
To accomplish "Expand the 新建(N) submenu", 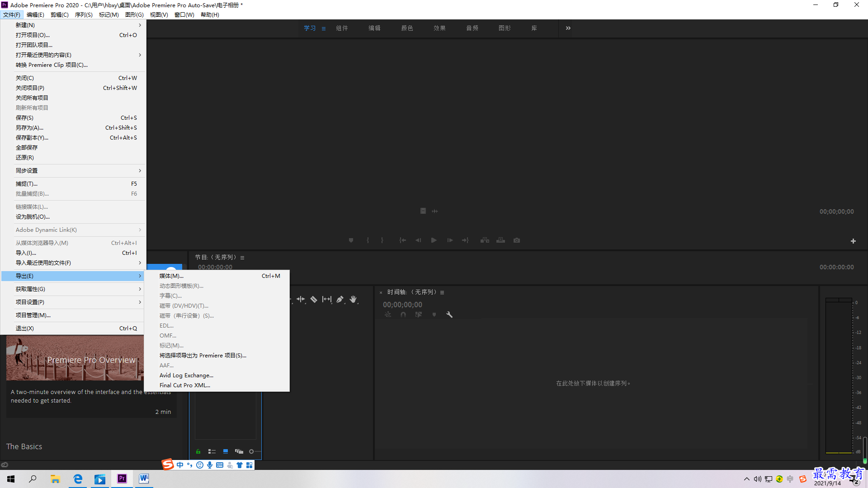I will coord(73,25).
